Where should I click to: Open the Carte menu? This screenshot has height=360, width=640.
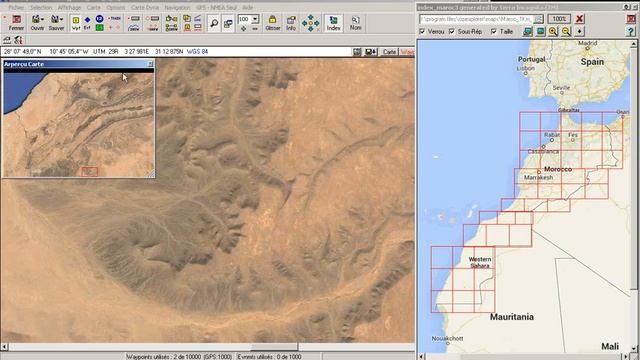tap(93, 7)
